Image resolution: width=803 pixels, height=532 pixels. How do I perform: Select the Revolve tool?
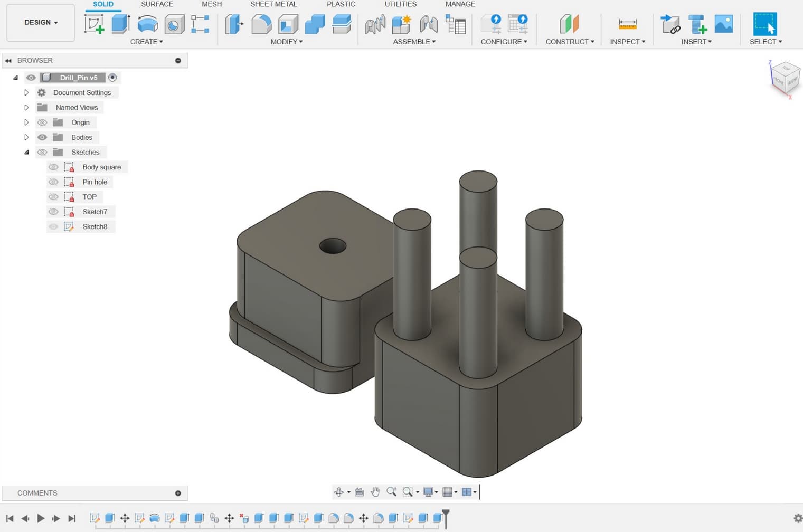[x=147, y=24]
